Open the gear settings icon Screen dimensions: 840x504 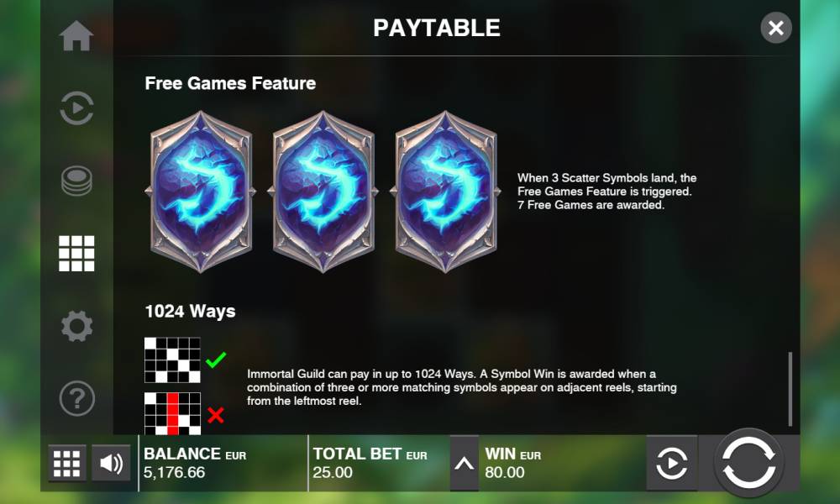point(76,326)
